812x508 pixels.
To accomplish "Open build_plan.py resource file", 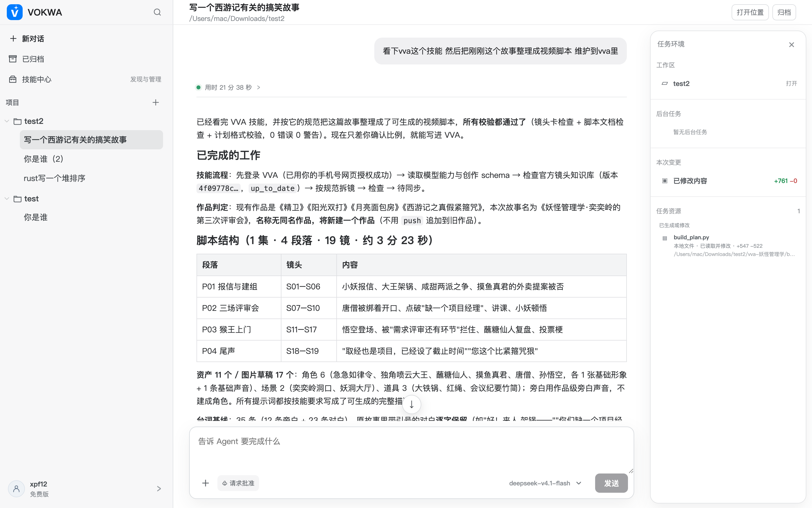I will click(x=728, y=246).
